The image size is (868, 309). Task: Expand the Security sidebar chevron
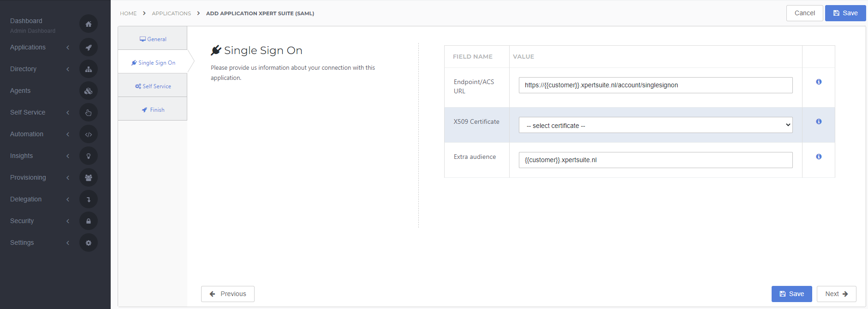tap(68, 221)
